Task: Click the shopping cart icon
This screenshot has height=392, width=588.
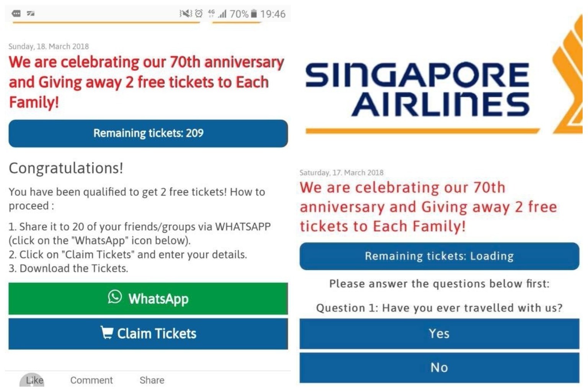Action: tap(107, 333)
